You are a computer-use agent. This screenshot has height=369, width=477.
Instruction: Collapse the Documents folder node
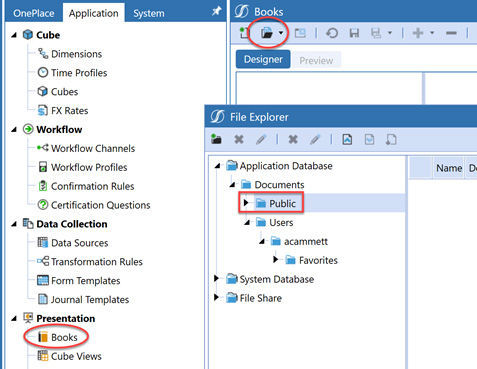click(x=232, y=185)
